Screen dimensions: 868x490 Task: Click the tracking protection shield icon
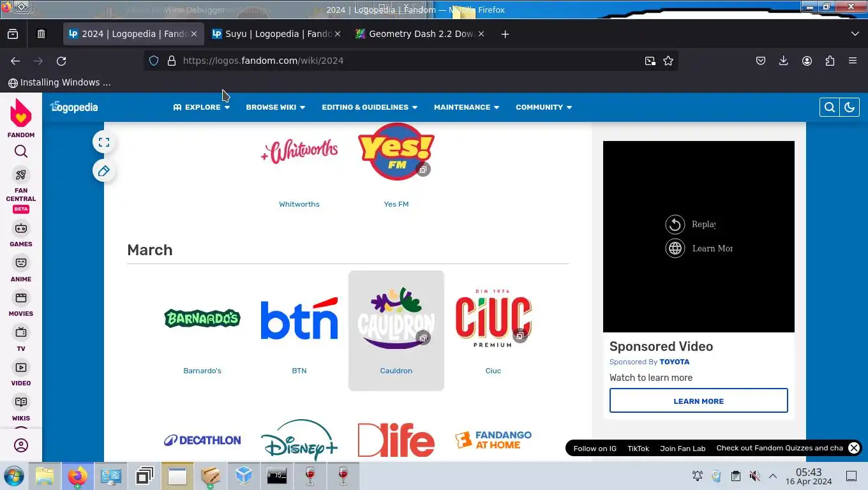(154, 61)
